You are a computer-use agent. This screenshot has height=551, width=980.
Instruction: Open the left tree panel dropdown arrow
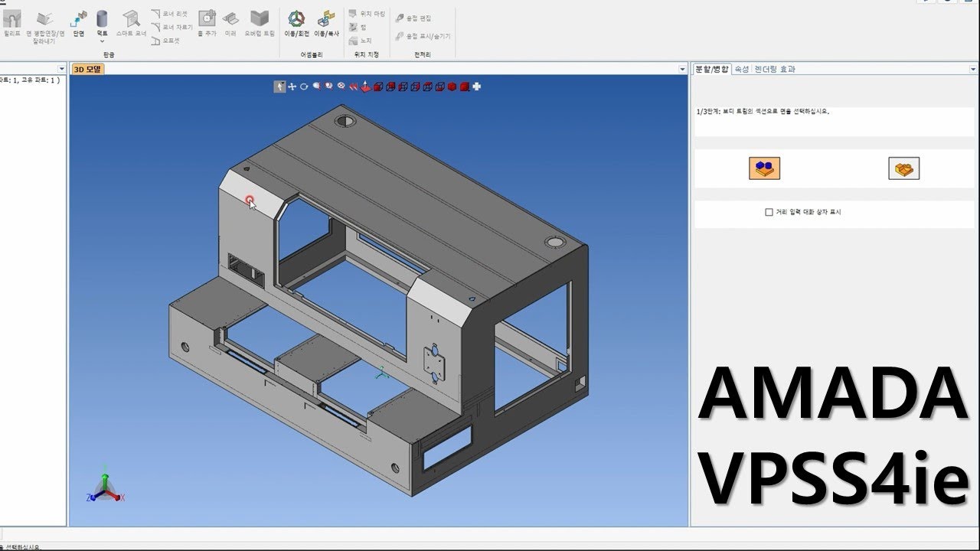point(62,69)
